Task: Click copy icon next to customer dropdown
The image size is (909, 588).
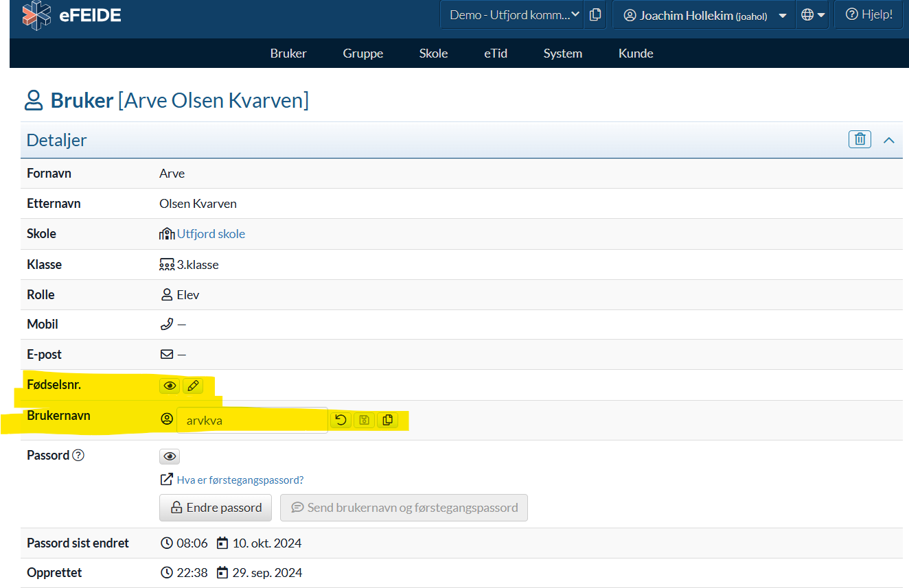Action: (595, 14)
